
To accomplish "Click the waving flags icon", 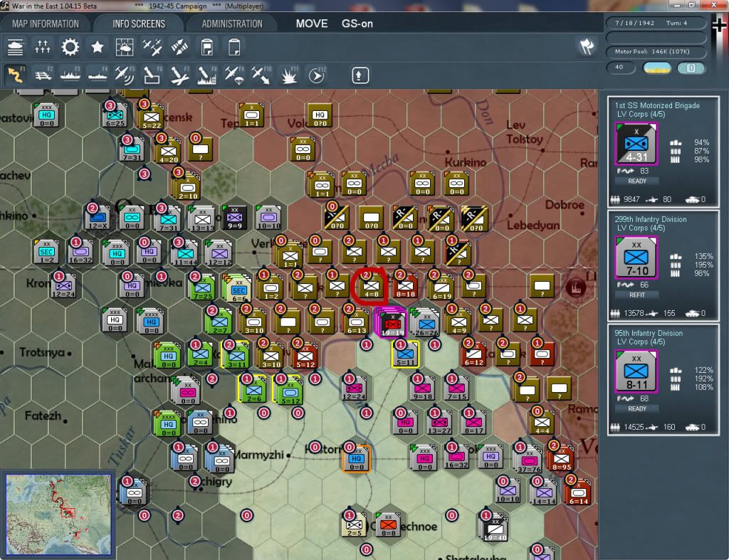I will [587, 47].
